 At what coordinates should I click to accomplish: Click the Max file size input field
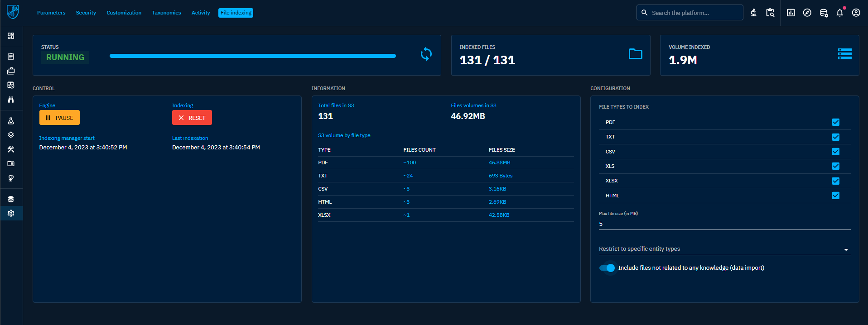(724, 224)
